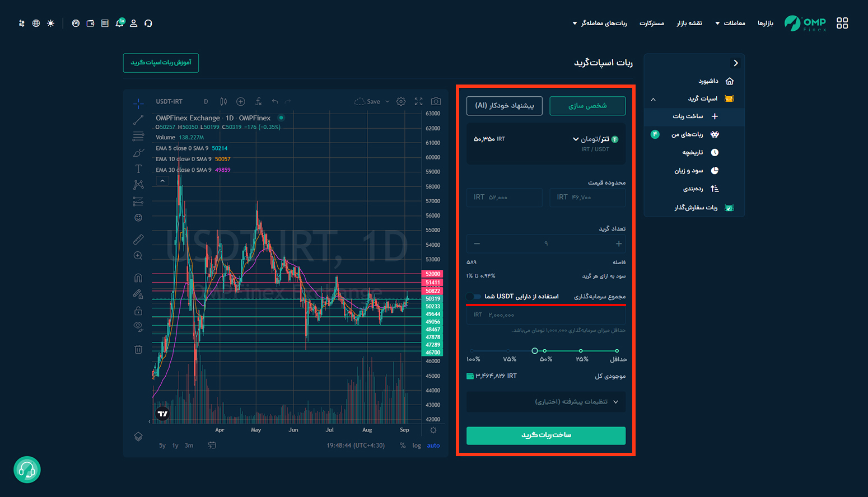Screen dimensions: 868x497
Task: Switch to the پیشنهاد خودکار (AI) tab
Action: [505, 106]
